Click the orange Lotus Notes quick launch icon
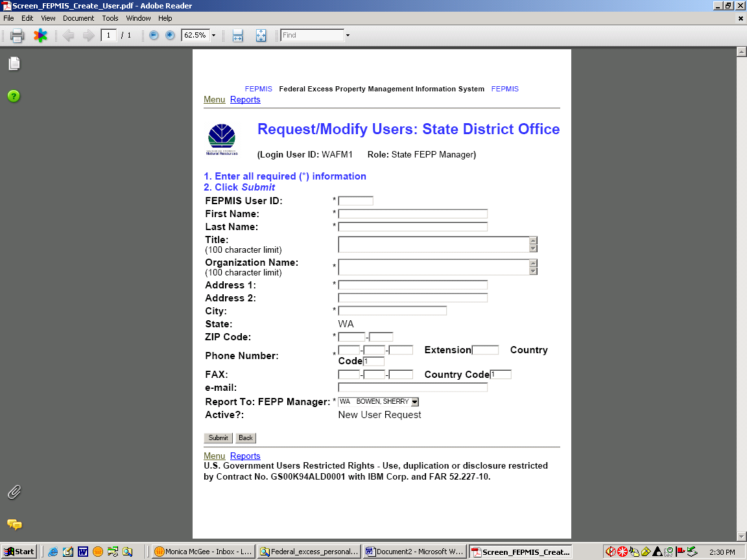This screenshot has height=560, width=747. pyautogui.click(x=98, y=552)
